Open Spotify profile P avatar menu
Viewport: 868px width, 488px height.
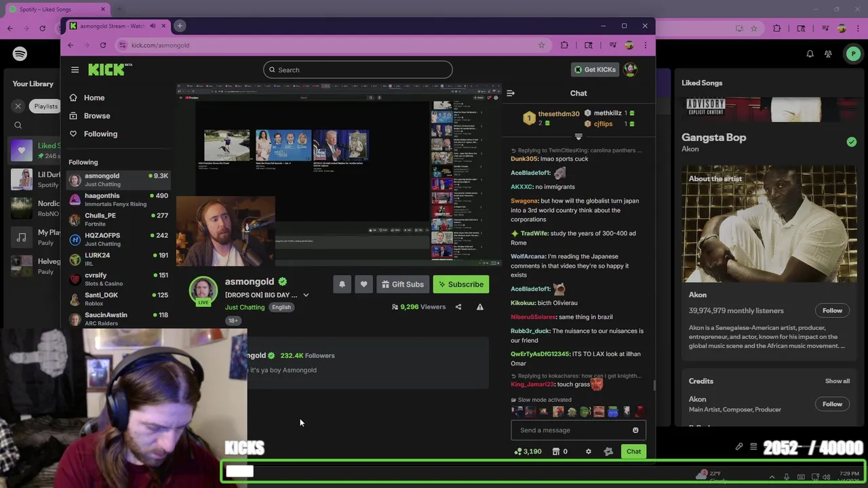click(x=853, y=54)
